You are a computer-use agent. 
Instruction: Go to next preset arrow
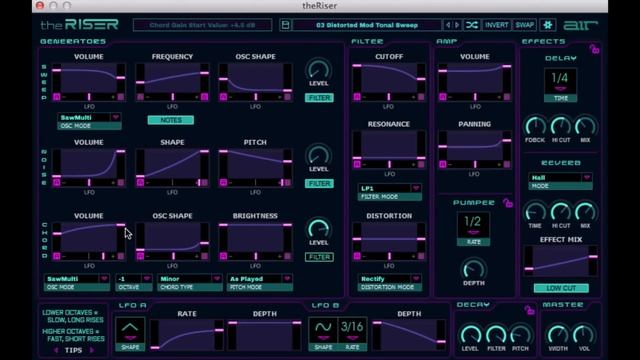457,25
